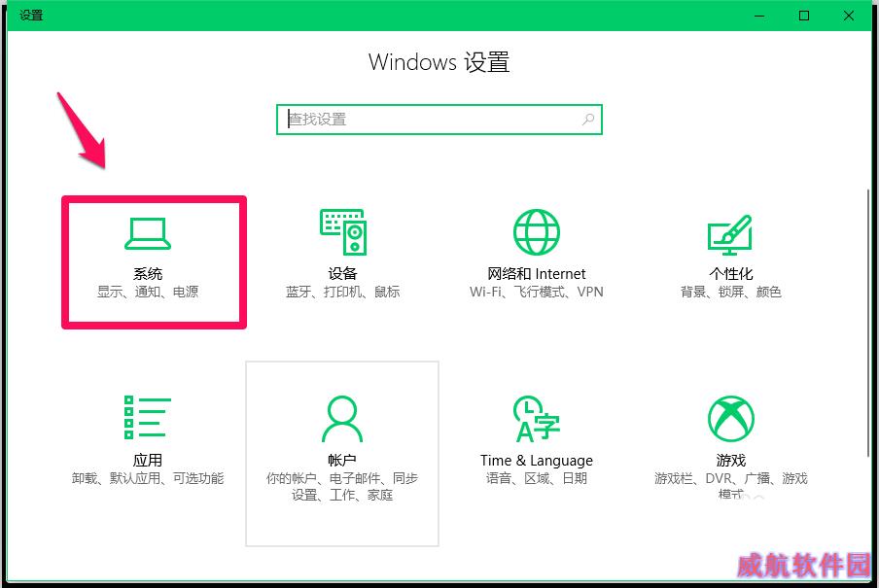Image resolution: width=879 pixels, height=588 pixels.
Task: Open the Time & Language icon
Action: pos(537,419)
